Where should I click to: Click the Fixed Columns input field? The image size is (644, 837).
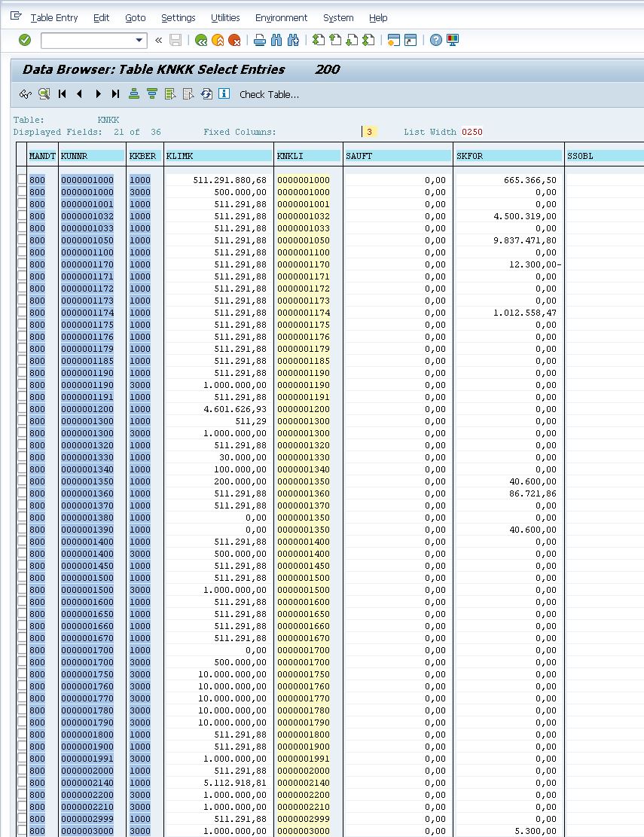click(x=369, y=132)
